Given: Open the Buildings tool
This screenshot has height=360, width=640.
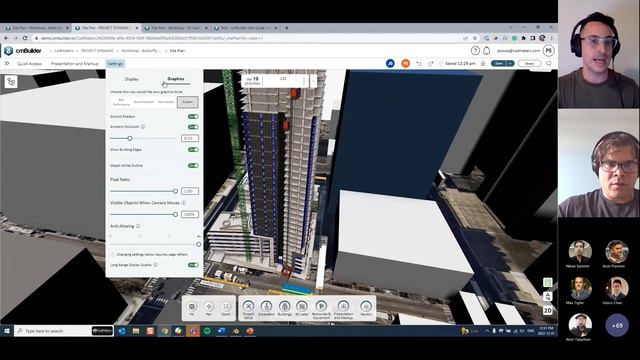Looking at the screenshot, I should click(284, 308).
